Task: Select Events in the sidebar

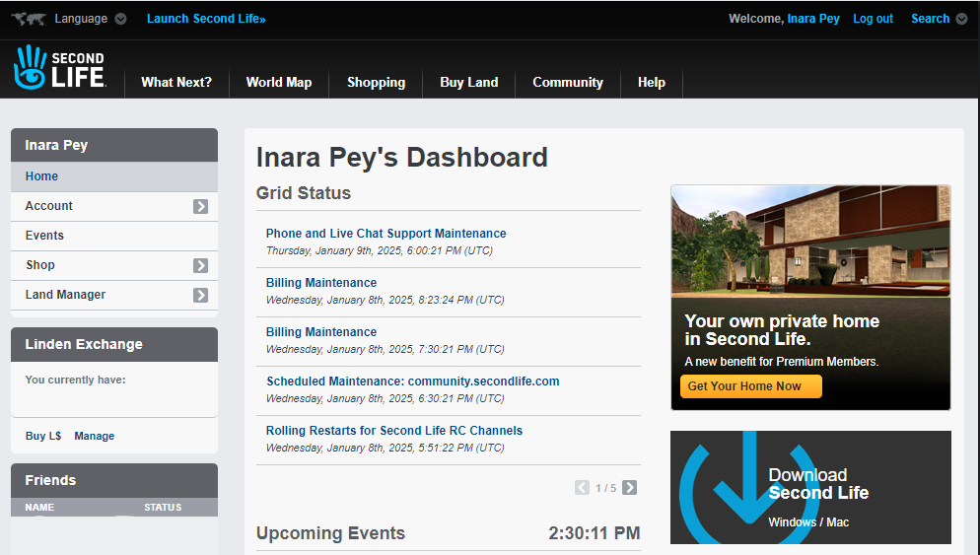Action: pyautogui.click(x=44, y=236)
